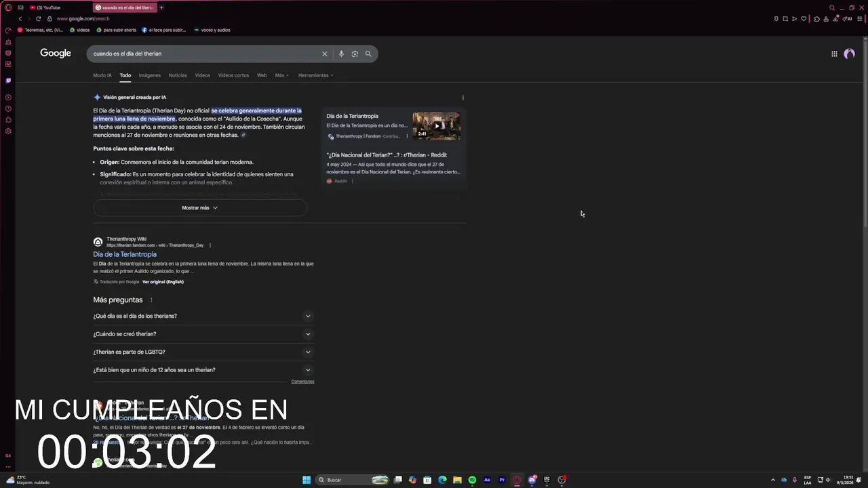The image size is (868, 488).
Task: Click the Windows taskbar Buscar search box
Action: 353,480
